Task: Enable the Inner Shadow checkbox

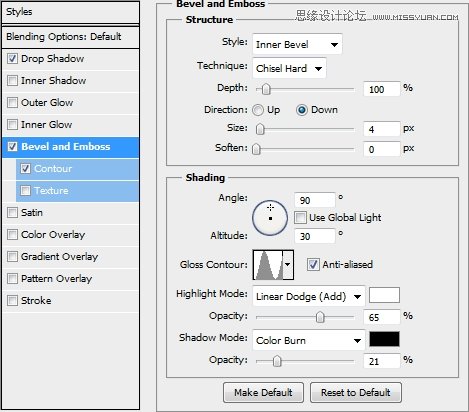Action: pyautogui.click(x=12, y=81)
